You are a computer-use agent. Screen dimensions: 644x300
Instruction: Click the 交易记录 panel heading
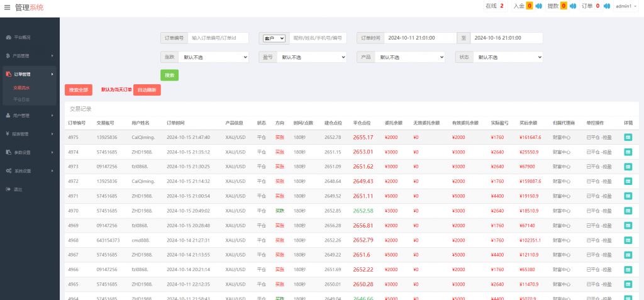coord(80,109)
